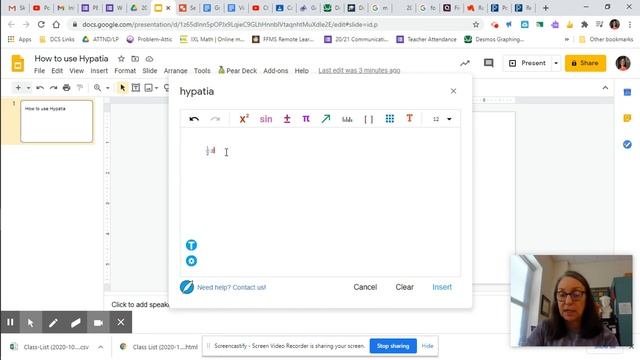Open the activity dashboard trend icon
The height and width of the screenshot is (360, 640).
tap(465, 63)
